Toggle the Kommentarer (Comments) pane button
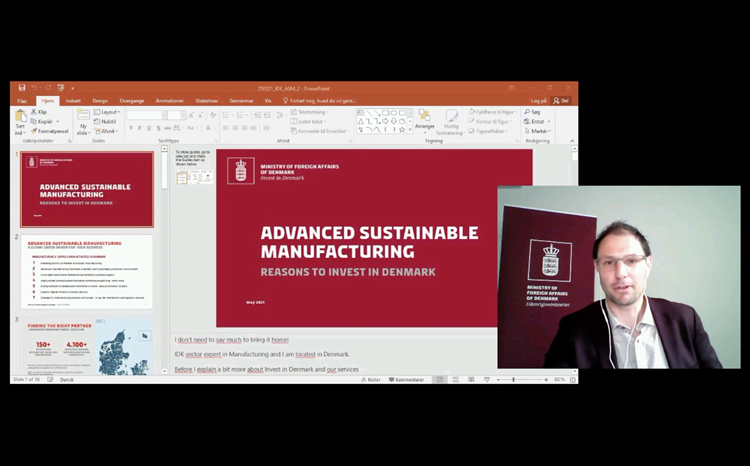 click(407, 380)
